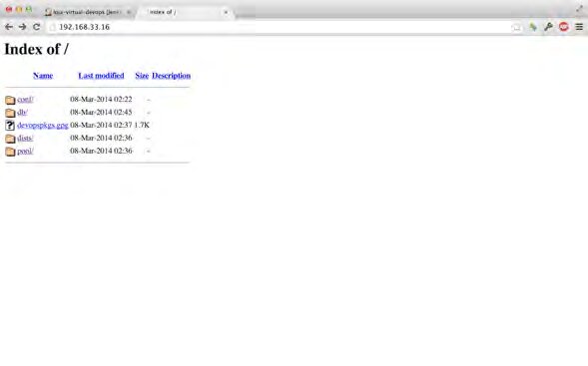588x366 pixels.
Task: Close the 'Index of /' tab
Action: [x=226, y=12]
